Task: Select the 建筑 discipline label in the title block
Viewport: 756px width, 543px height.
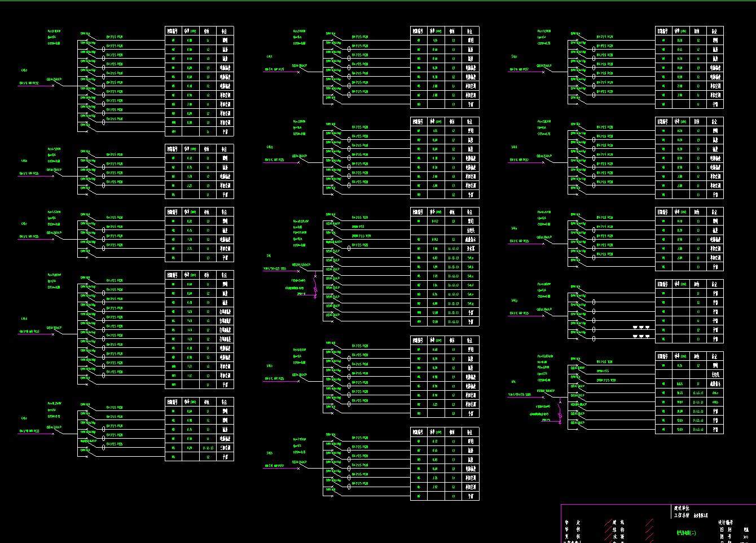Action: pyautogui.click(x=618, y=523)
